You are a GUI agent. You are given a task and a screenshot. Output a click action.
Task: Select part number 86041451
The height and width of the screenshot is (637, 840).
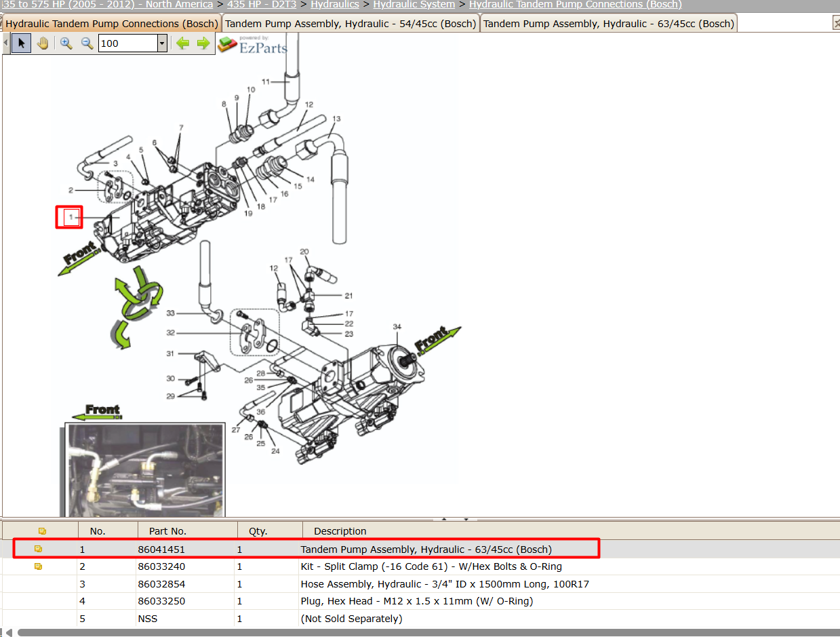tap(161, 549)
